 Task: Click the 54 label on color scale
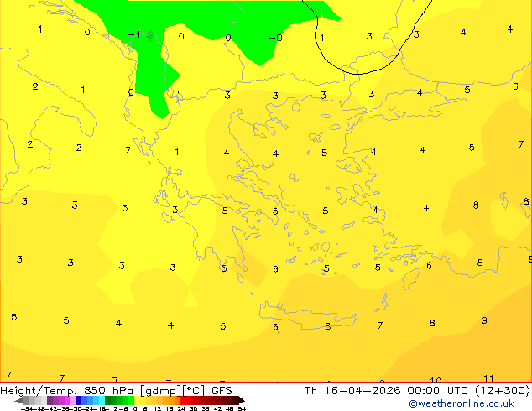click(241, 408)
